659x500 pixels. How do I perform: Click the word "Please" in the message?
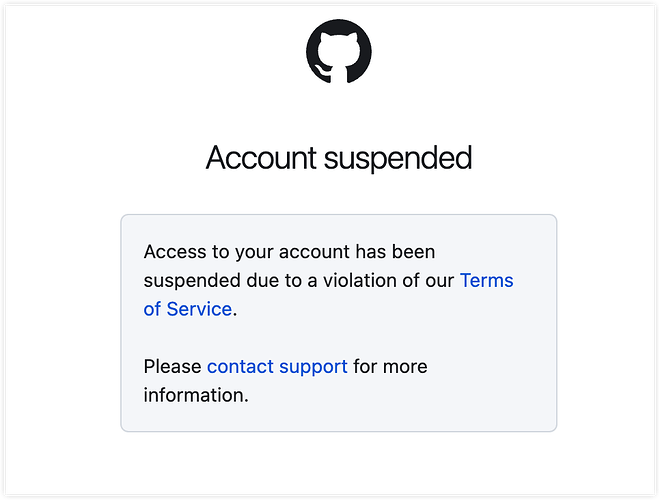172,367
